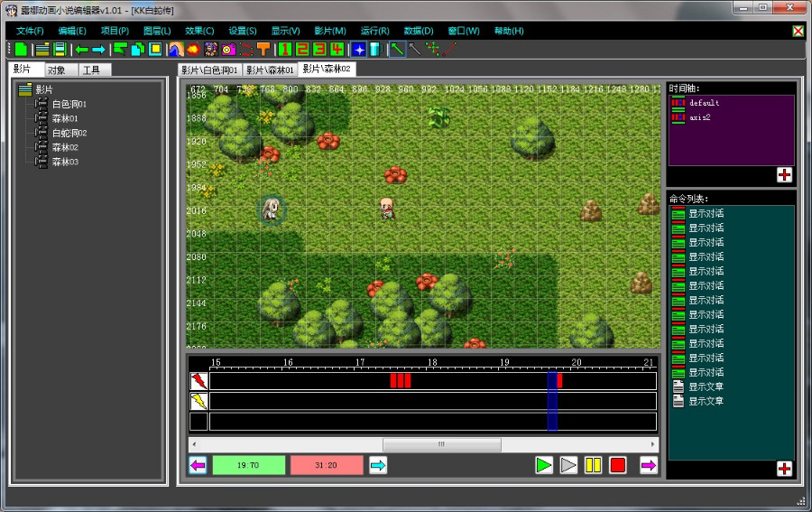The height and width of the screenshot is (512, 812).
Task: Click the cyan right arrow (redo) toolbar icon
Action: tap(98, 50)
